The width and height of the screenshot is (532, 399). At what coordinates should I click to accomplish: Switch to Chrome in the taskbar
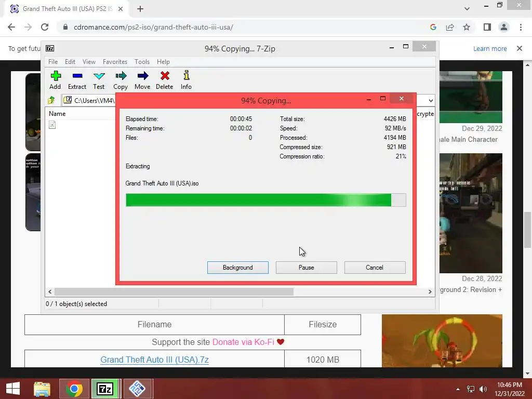tap(74, 389)
